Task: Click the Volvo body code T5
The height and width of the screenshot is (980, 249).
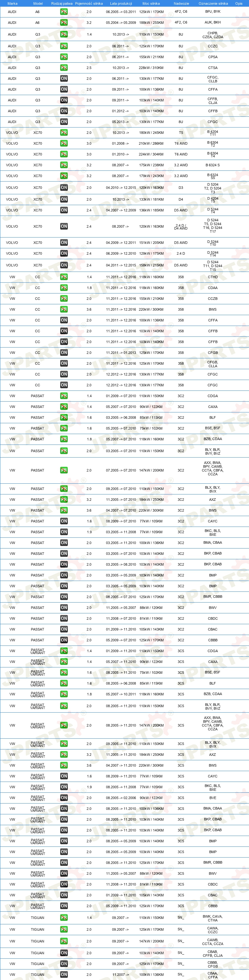Action: coord(181,133)
